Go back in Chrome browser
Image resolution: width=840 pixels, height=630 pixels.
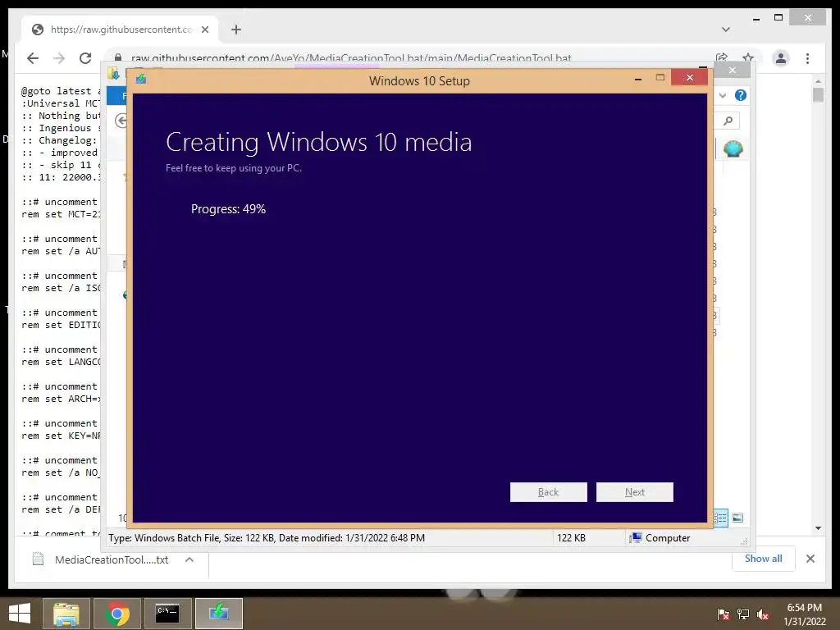(x=33, y=58)
